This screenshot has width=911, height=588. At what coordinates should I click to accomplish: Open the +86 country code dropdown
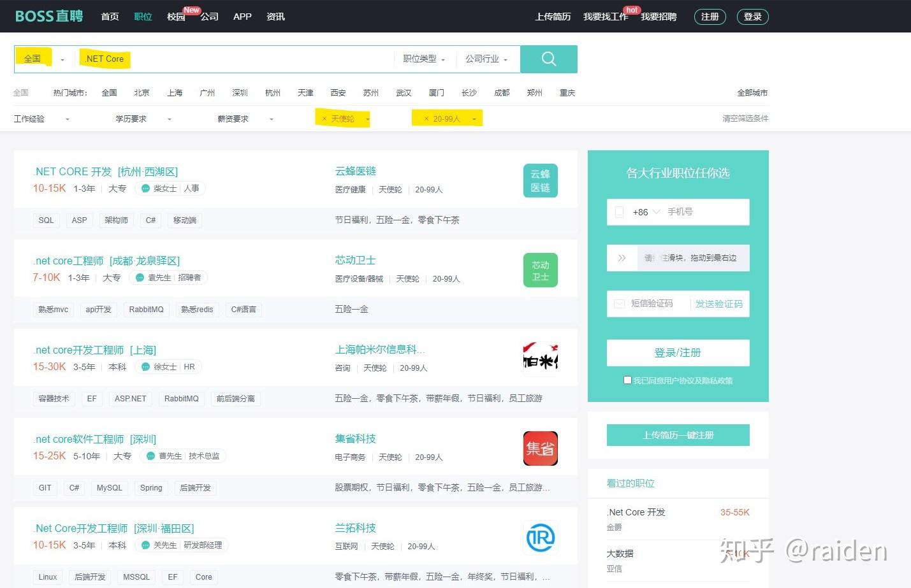click(x=646, y=212)
